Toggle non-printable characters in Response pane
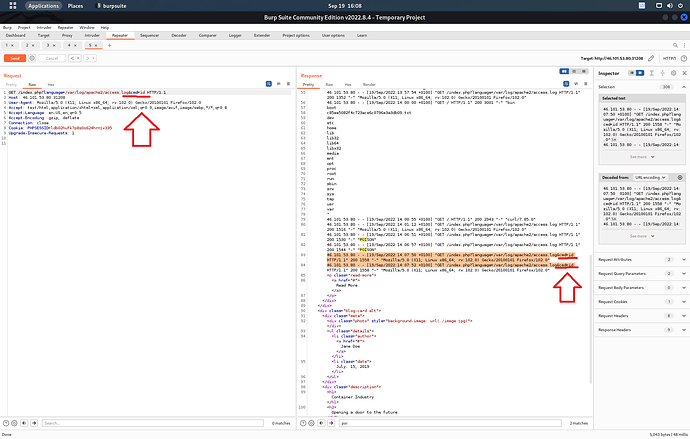690x439 pixels. pyautogui.click(x=576, y=84)
